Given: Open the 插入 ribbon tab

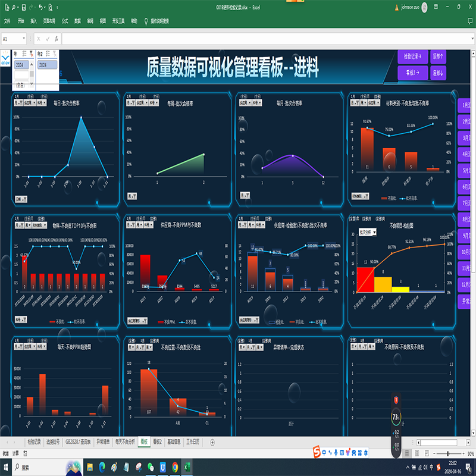Looking at the screenshot, I should (33, 21).
